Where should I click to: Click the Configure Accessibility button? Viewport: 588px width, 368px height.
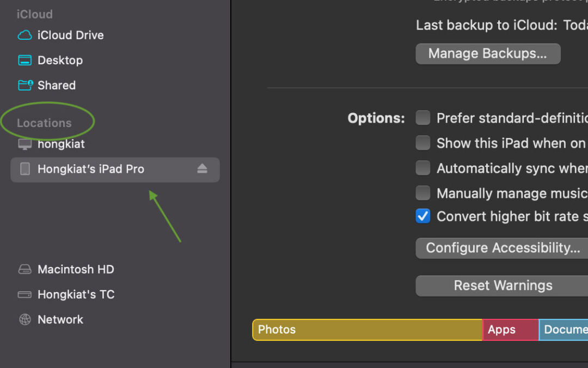502,248
